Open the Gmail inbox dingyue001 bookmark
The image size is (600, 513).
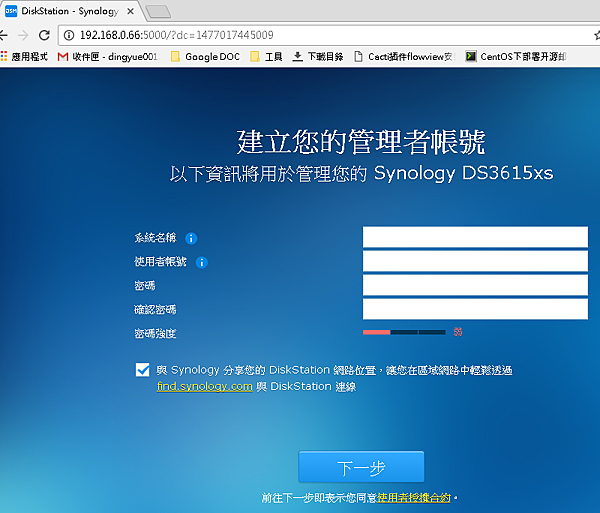click(x=108, y=57)
